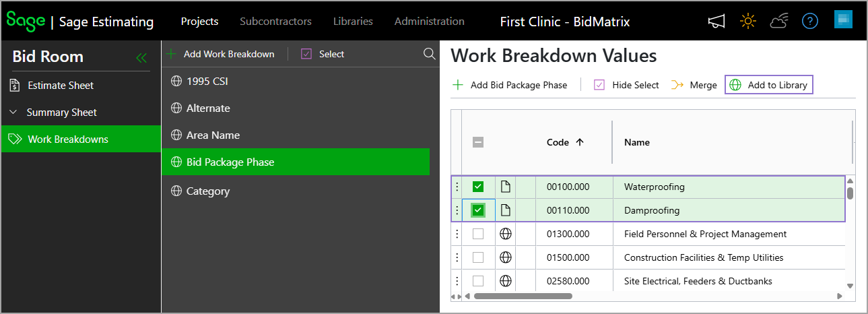
Task: Click code cell 01500.000
Action: pyautogui.click(x=574, y=257)
